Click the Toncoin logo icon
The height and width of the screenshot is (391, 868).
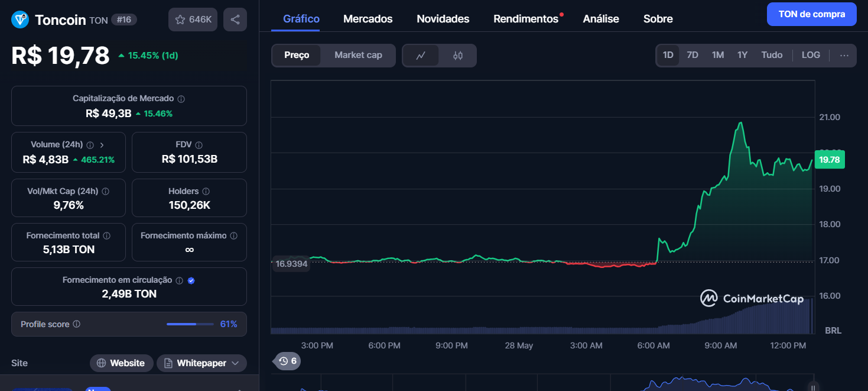pyautogui.click(x=20, y=20)
